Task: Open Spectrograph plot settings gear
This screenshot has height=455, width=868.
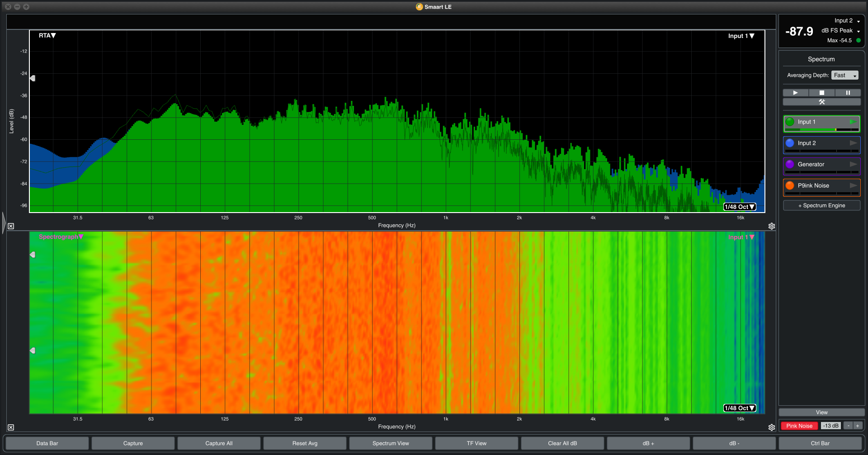Action: tap(772, 427)
